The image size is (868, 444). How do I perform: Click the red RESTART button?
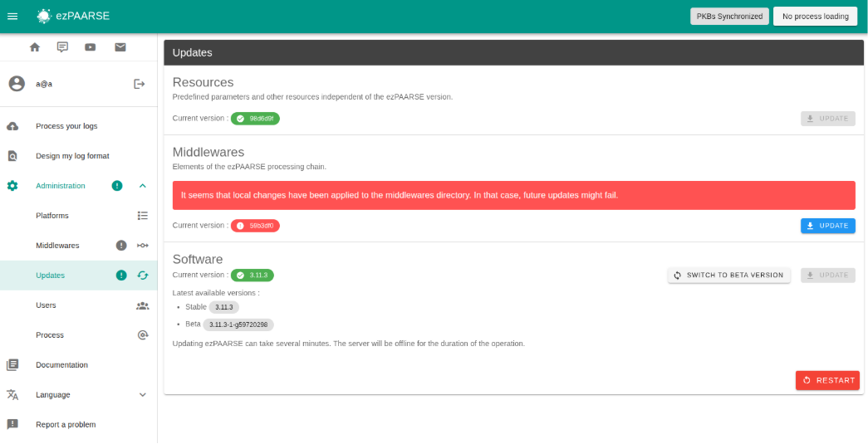[827, 380]
